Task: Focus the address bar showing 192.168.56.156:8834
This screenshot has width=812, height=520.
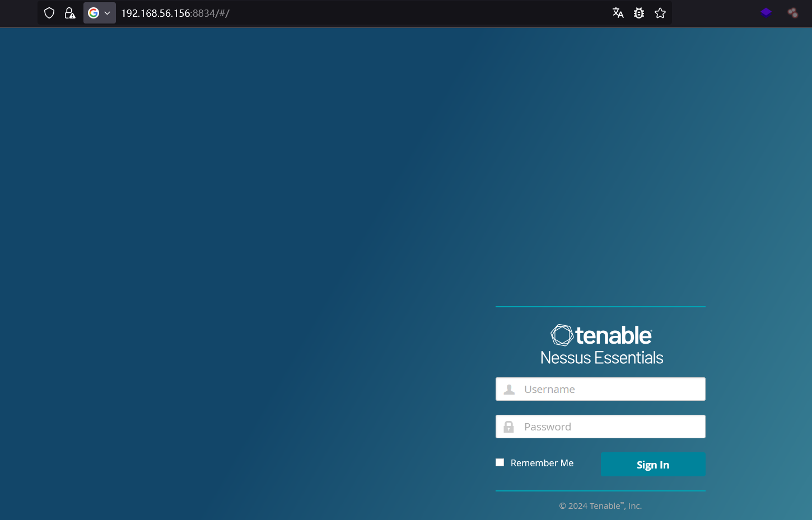Action: click(x=336, y=13)
